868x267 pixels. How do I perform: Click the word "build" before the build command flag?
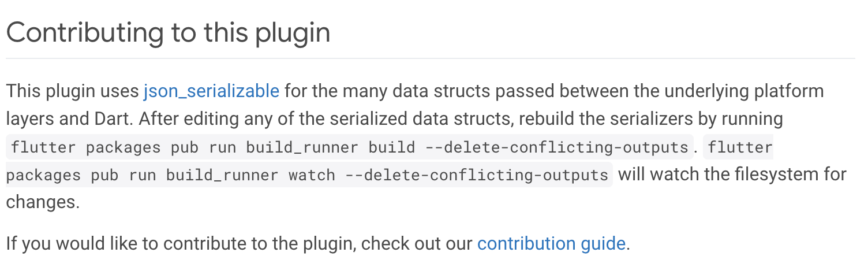(x=392, y=147)
